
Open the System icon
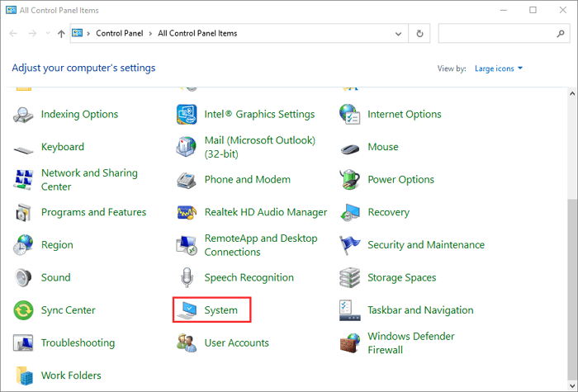pyautogui.click(x=187, y=310)
